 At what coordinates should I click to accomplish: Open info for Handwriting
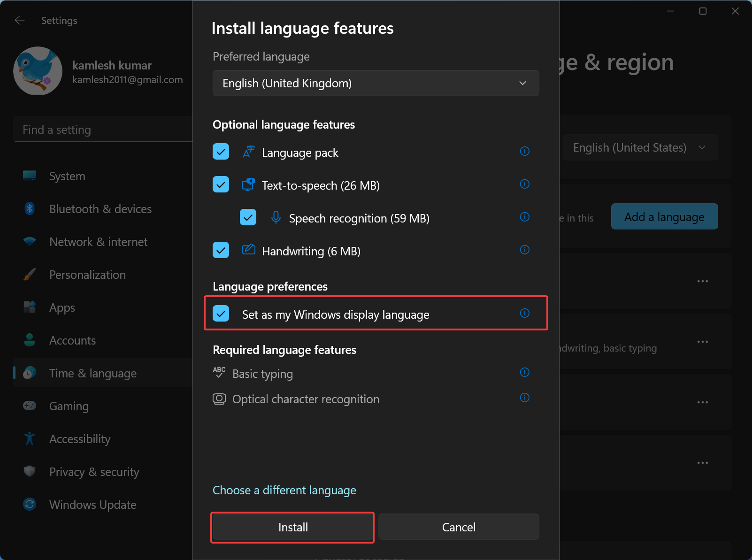coord(525,250)
